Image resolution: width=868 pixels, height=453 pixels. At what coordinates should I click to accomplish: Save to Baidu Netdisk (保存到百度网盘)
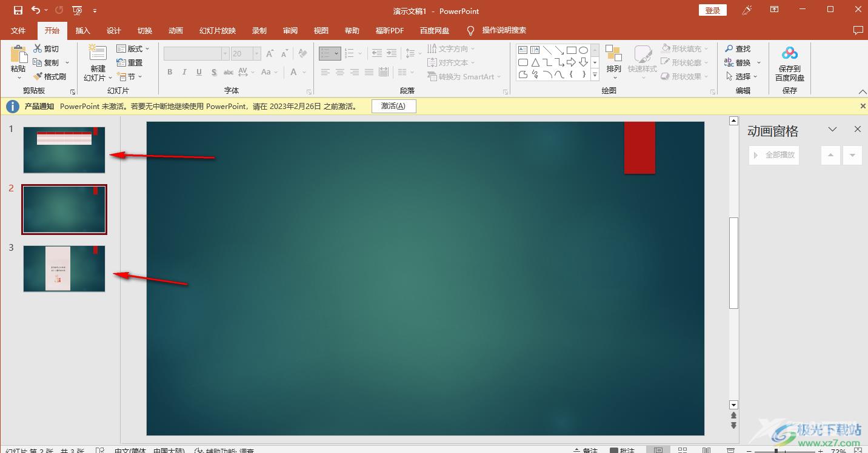tap(790, 63)
